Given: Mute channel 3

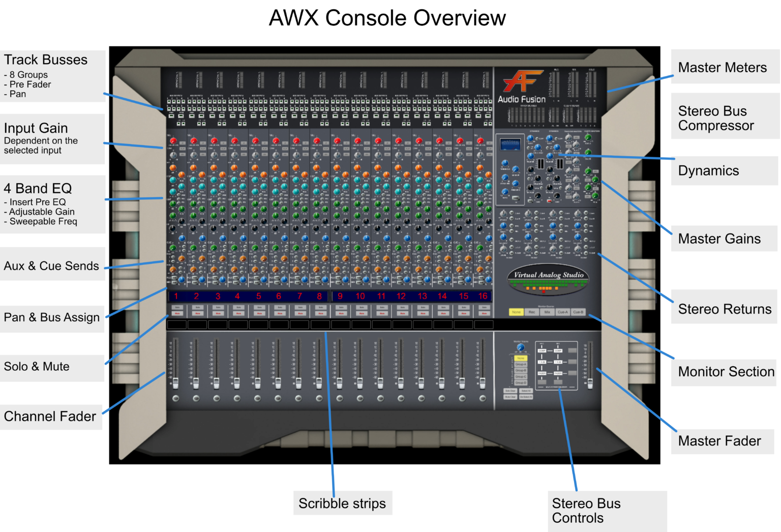Looking at the screenshot, I should pyautogui.click(x=218, y=313).
